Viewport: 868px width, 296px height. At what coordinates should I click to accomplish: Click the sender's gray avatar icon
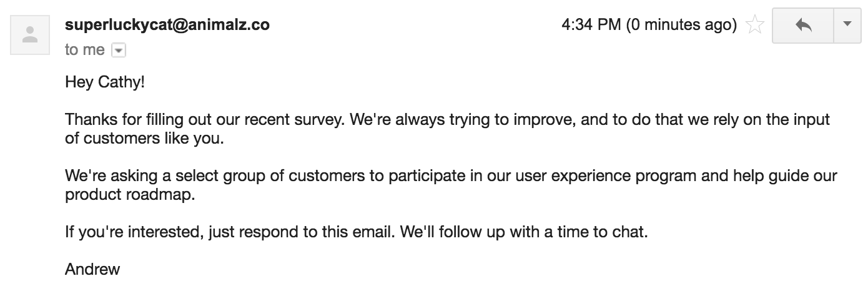coord(29,34)
